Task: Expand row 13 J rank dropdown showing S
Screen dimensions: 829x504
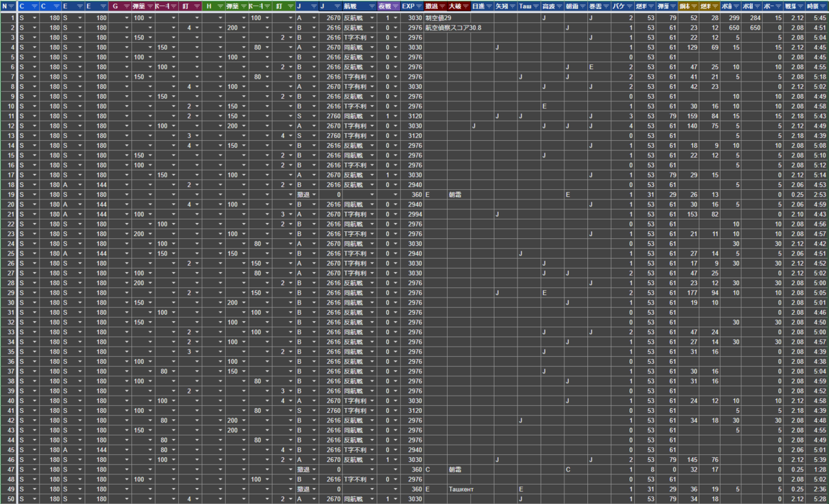Action: tap(314, 135)
